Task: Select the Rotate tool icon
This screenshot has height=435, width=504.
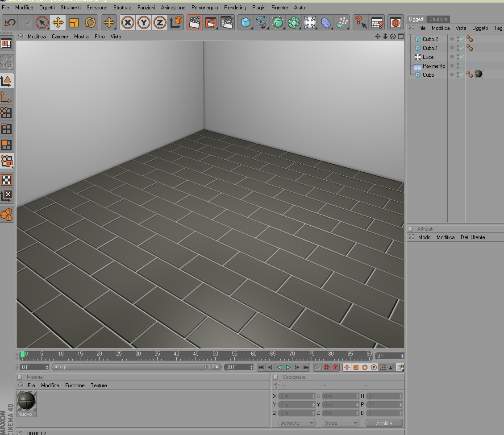Action: click(x=91, y=22)
